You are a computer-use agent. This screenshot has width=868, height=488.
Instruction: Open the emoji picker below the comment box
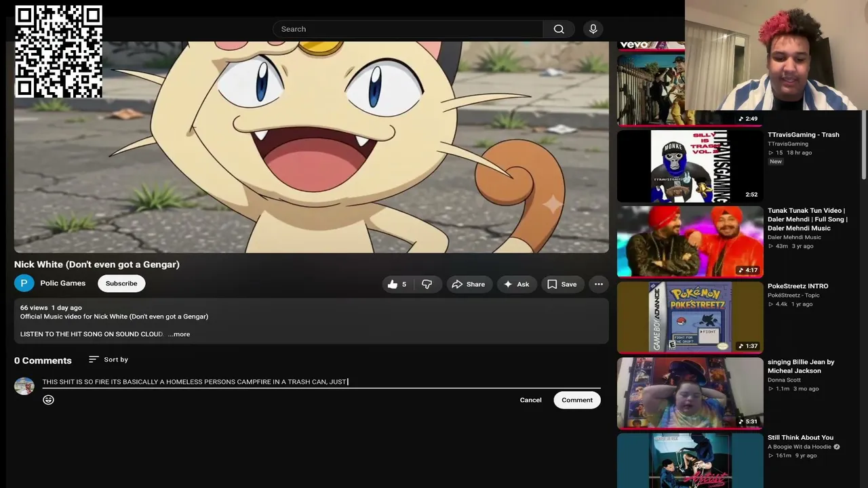tap(48, 400)
